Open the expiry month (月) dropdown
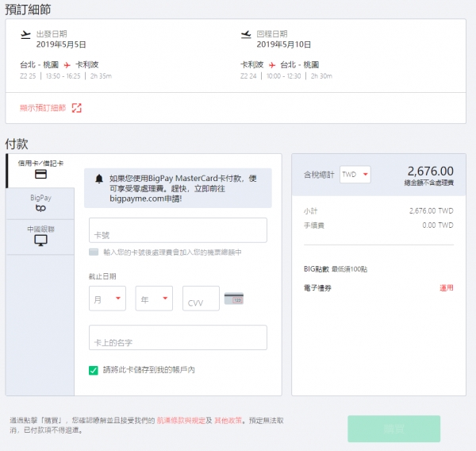The height and width of the screenshot is (451, 476). [108, 299]
